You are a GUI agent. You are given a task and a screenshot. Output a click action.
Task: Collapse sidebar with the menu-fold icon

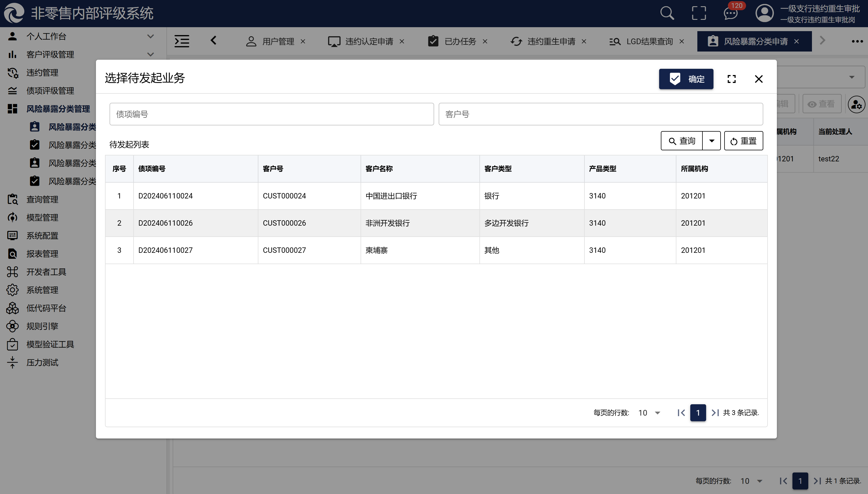click(182, 41)
